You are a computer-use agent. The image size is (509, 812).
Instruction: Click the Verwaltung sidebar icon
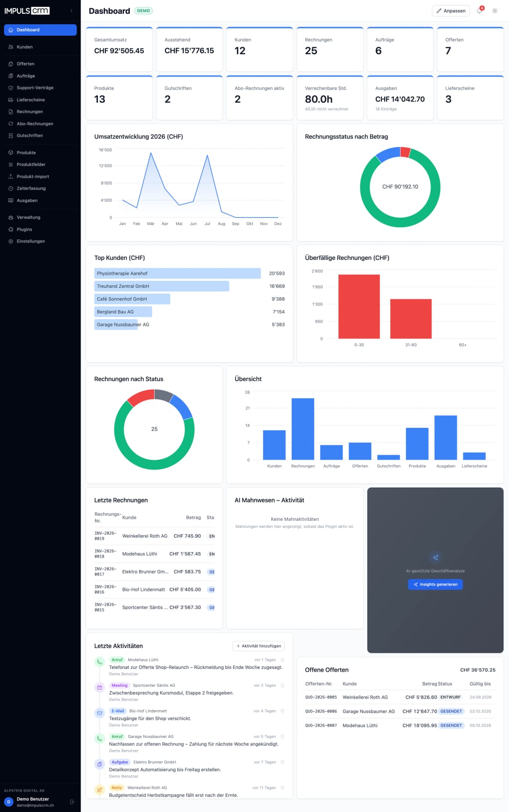coord(11,217)
